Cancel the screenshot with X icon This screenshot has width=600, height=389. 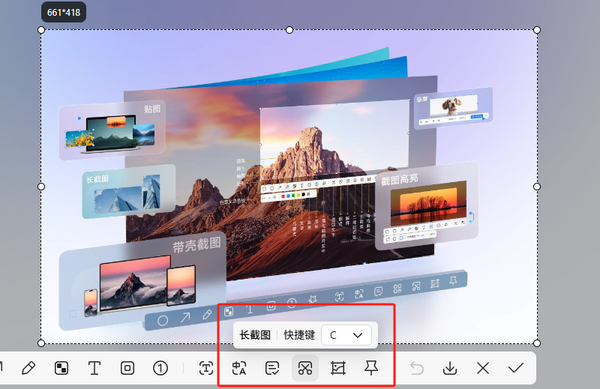(483, 368)
